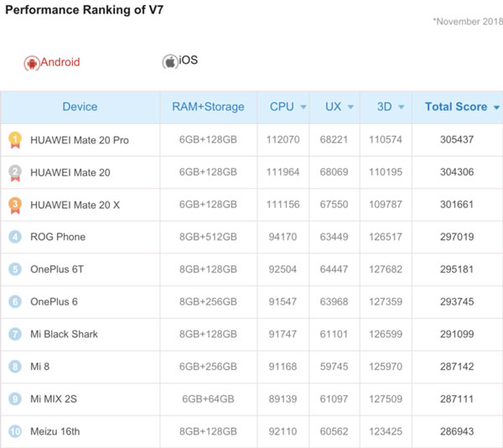Click the gold rank 1 medal icon
The width and height of the screenshot is (503, 448).
tap(14, 140)
